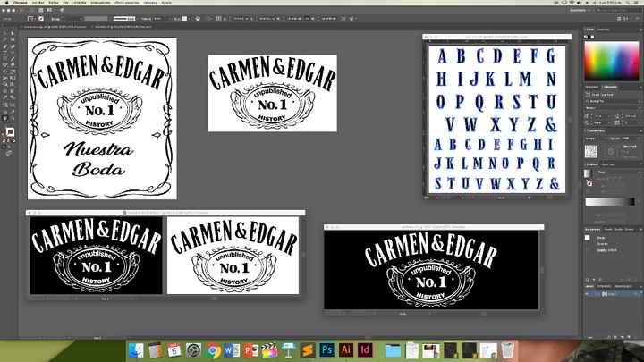Open the blue folder in the dock

pyautogui.click(x=393, y=350)
